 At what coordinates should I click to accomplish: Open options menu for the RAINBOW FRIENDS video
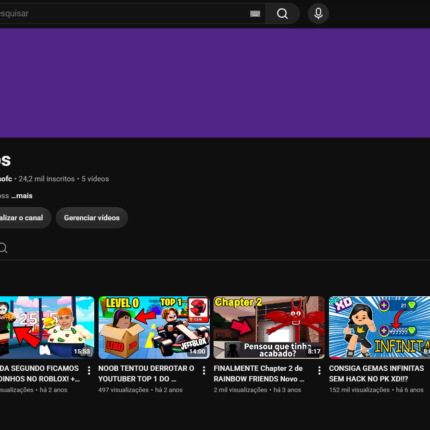319,370
